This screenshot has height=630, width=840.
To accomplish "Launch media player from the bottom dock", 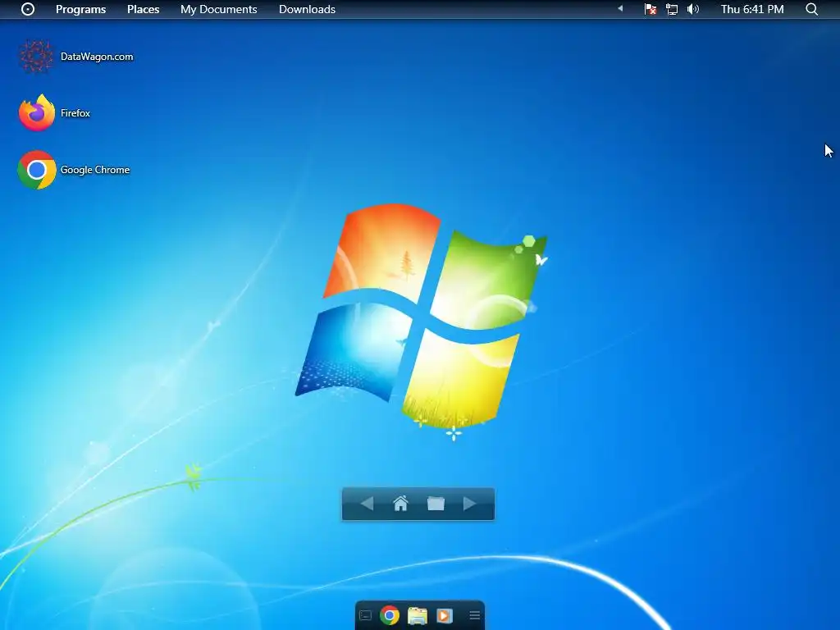I will (444, 616).
